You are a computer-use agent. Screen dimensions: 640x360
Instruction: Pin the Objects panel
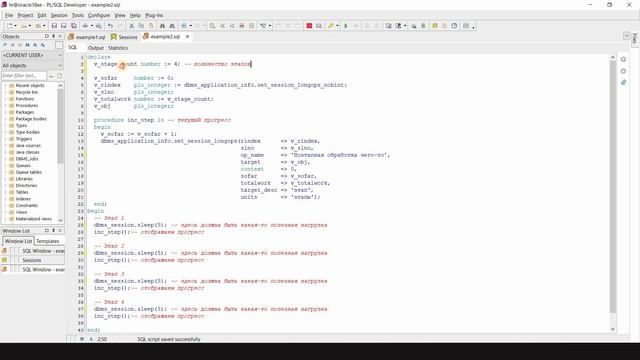click(x=53, y=36)
